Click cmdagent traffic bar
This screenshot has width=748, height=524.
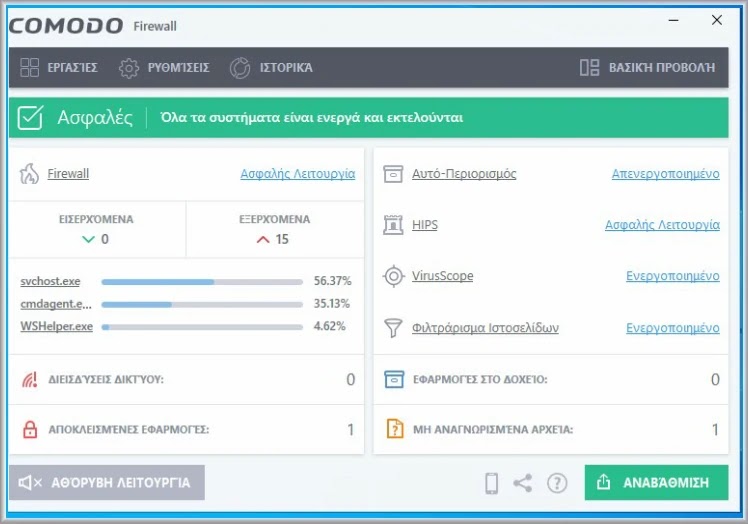tap(202, 304)
